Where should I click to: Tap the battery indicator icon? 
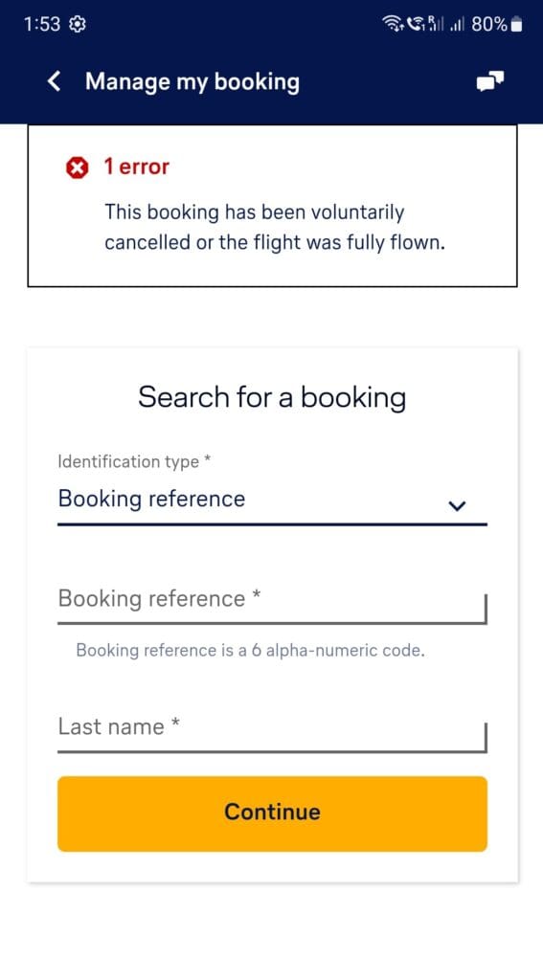[516, 25]
